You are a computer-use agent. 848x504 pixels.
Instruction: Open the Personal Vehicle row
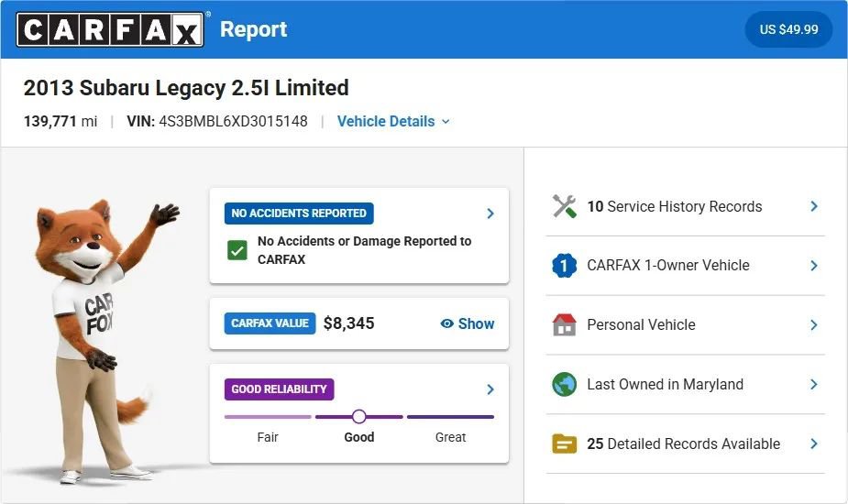coord(685,325)
